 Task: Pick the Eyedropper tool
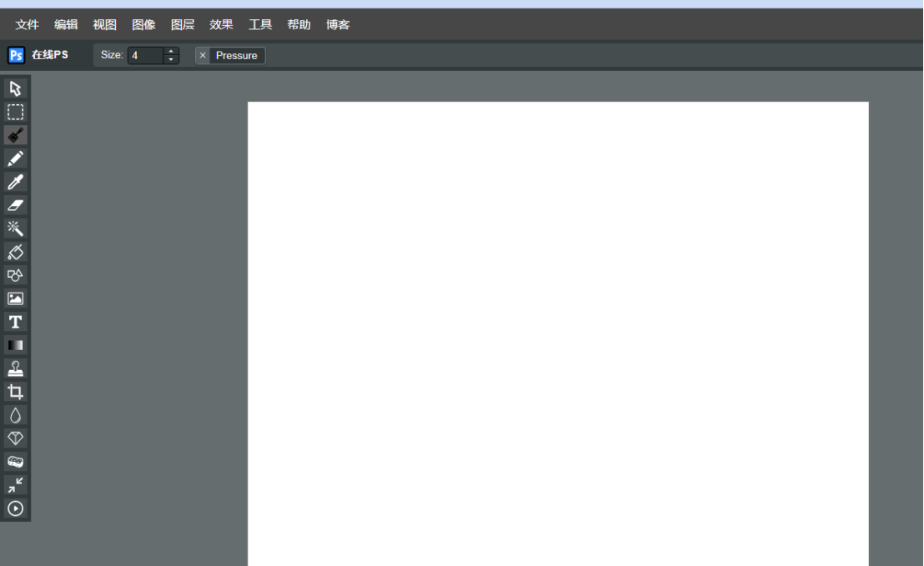tap(15, 181)
